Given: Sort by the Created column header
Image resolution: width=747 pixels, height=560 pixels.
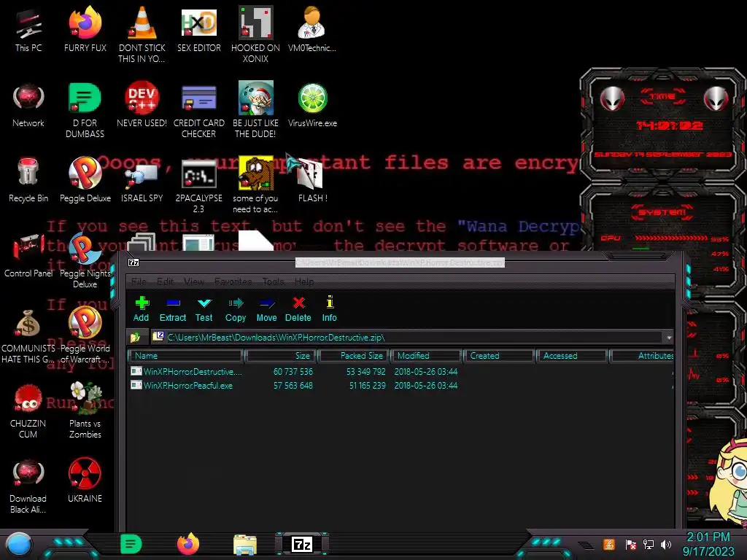Looking at the screenshot, I should click(x=499, y=356).
